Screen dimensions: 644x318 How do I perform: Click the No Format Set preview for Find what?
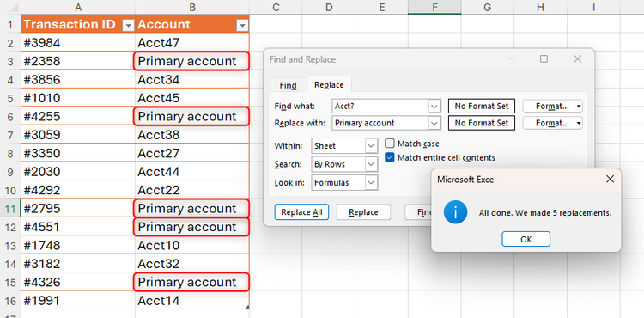[482, 106]
